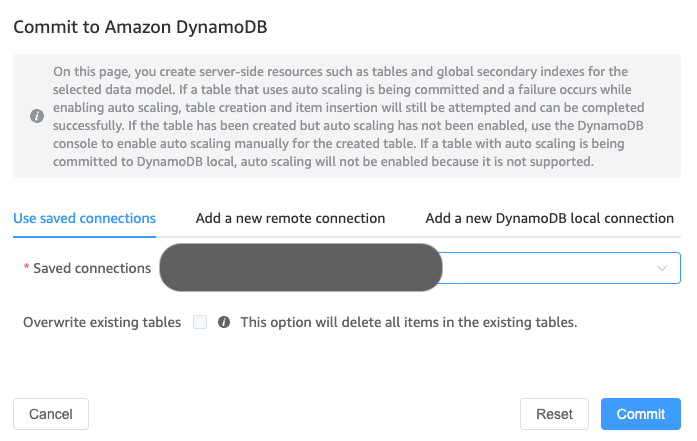This screenshot has width=697, height=441.
Task: Click the Commit to Amazon DynamoDB dialog title
Action: tap(139, 27)
